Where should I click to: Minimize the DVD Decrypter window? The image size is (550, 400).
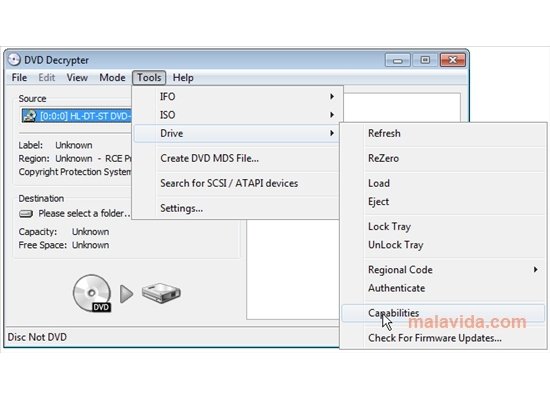click(x=397, y=60)
